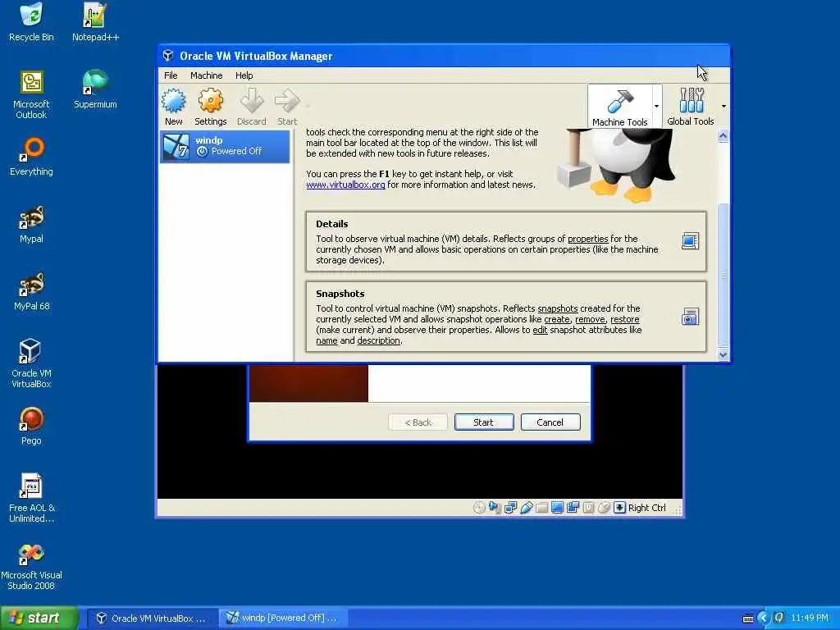Click Cancel in the windp wizard dialog
840x630 pixels.
tap(550, 422)
